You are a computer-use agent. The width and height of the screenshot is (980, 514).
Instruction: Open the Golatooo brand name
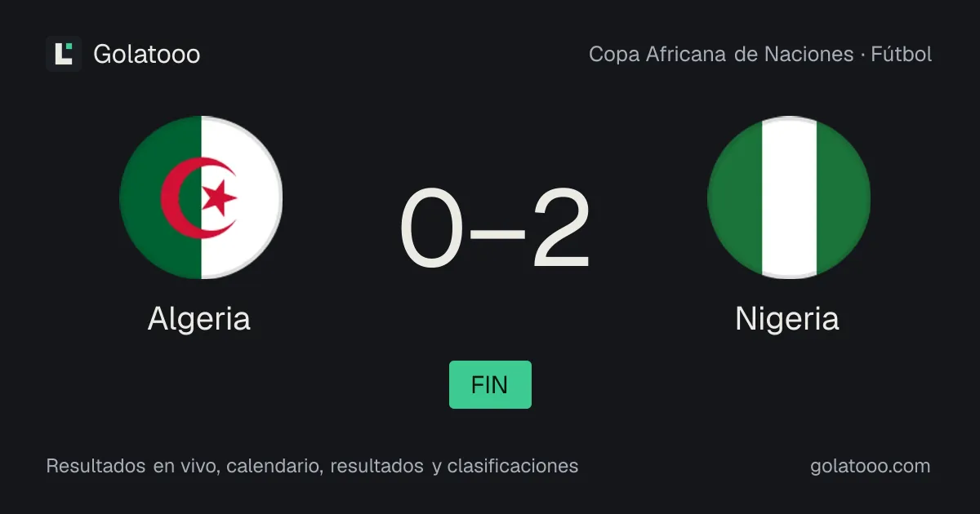point(147,55)
